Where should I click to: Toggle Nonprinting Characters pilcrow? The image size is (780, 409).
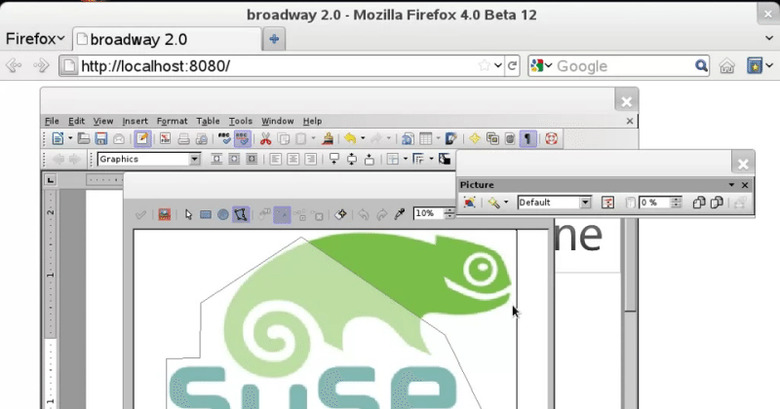click(x=528, y=138)
